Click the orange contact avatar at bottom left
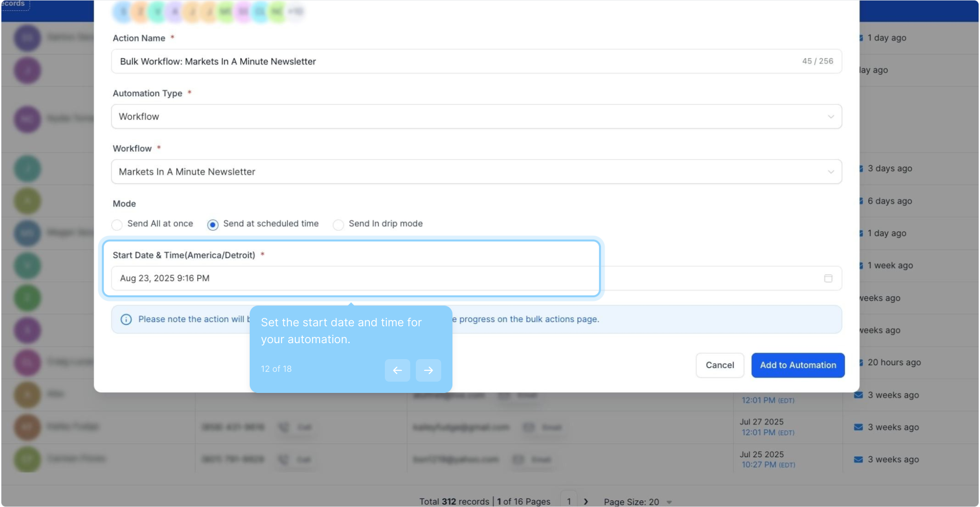The width and height of the screenshot is (980, 507). 27,427
